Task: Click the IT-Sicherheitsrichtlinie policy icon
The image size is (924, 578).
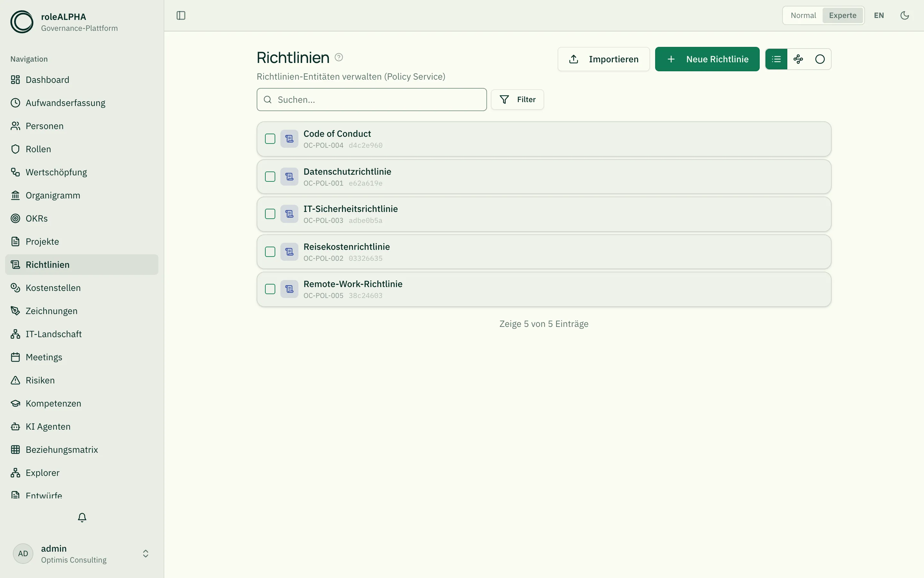Action: click(x=289, y=214)
